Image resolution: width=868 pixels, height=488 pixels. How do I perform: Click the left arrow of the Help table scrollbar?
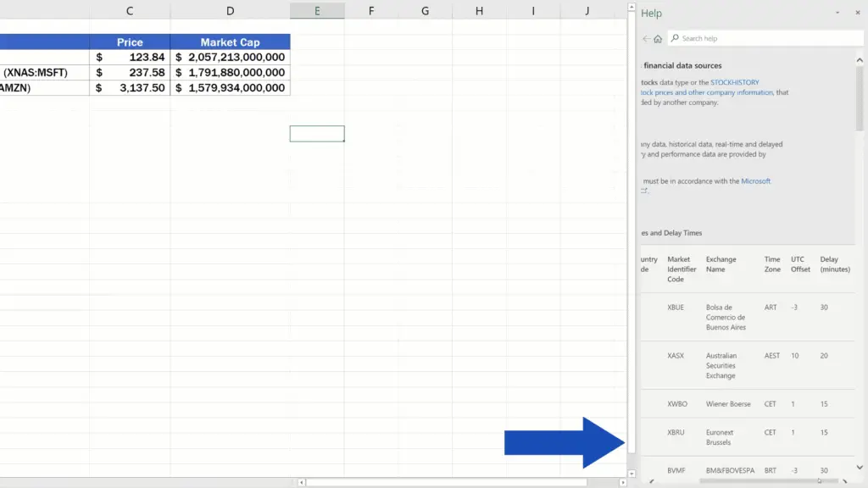tap(651, 481)
